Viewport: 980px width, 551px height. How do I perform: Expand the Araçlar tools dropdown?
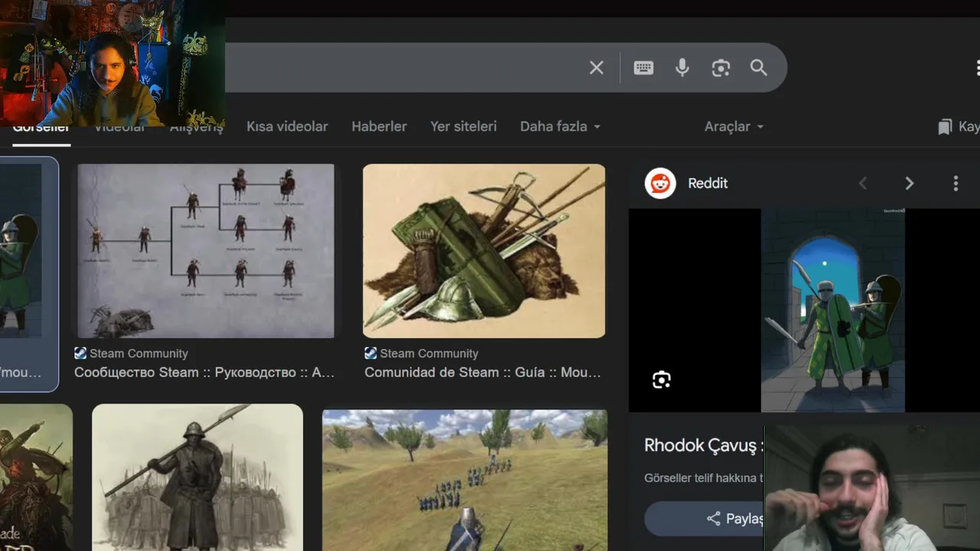tap(734, 127)
